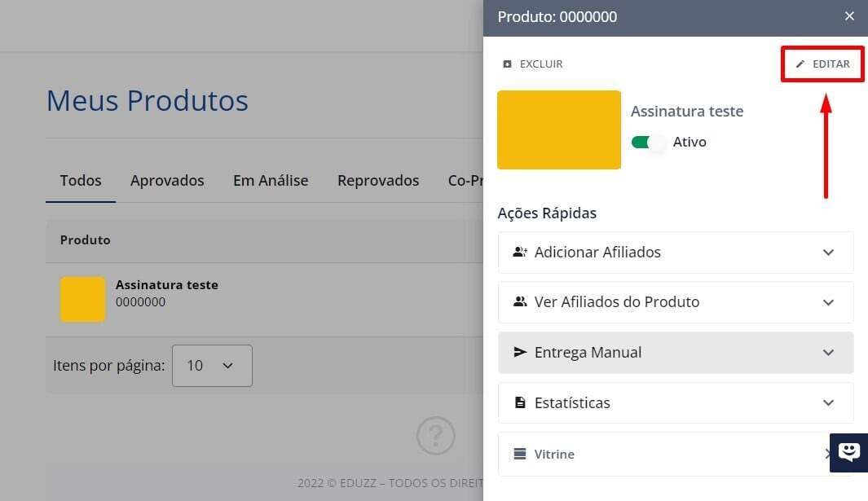Click the Vitrine list icon
This screenshot has height=501, width=868.
point(520,455)
